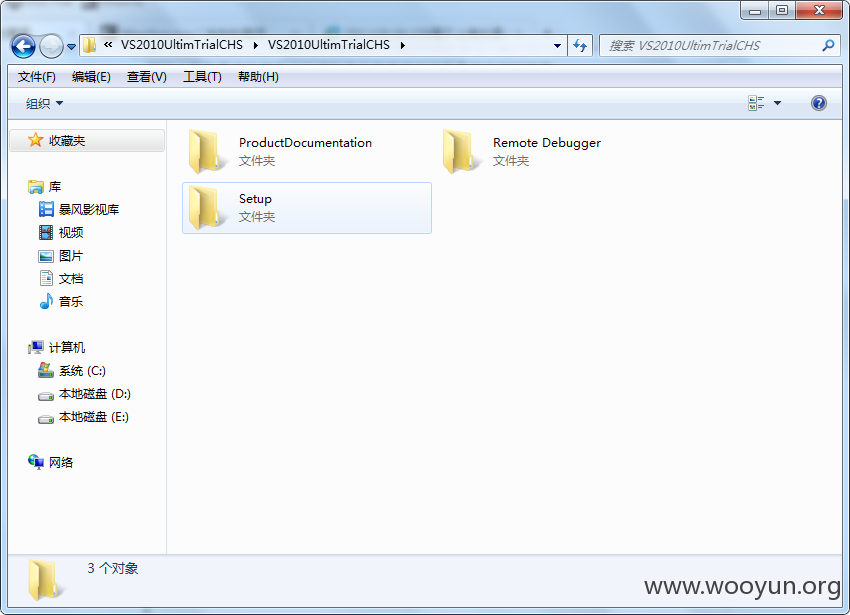Open the 编辑(E) menu
The height and width of the screenshot is (615, 850).
pyautogui.click(x=91, y=77)
